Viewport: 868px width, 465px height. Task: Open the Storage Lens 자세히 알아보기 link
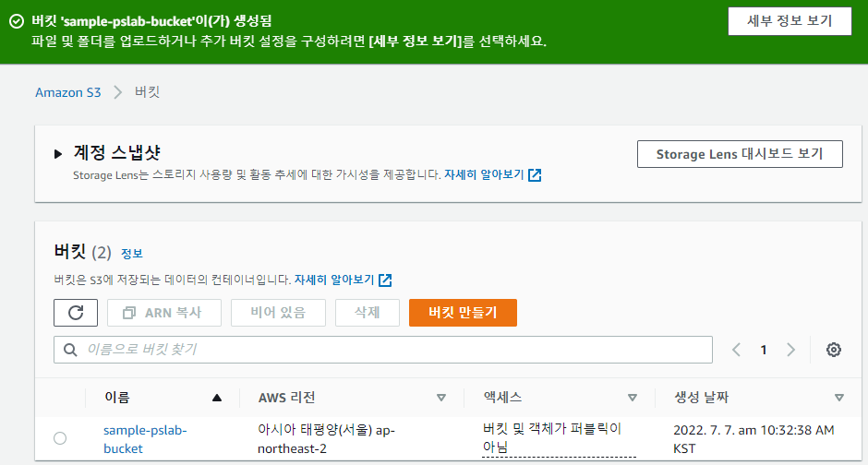(484, 174)
